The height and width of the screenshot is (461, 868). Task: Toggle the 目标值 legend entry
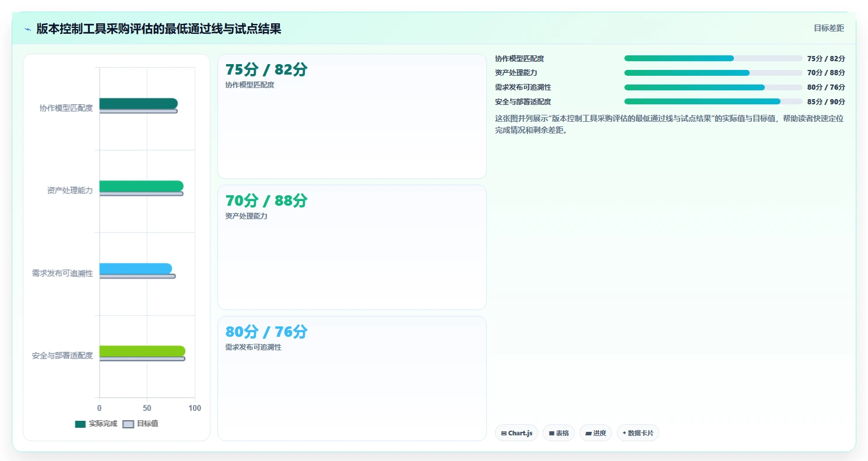pyautogui.click(x=140, y=424)
